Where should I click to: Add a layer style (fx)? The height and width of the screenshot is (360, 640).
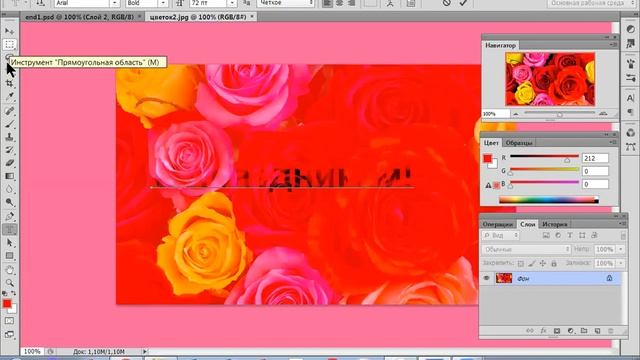543,331
